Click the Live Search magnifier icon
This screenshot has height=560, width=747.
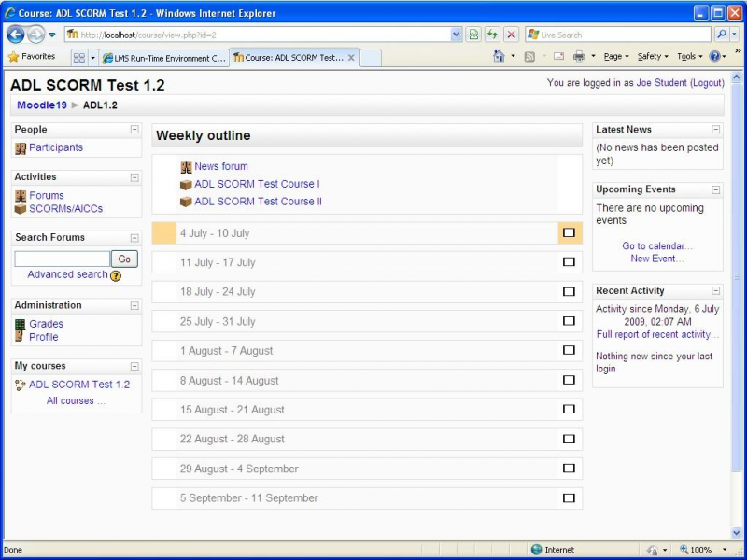tap(722, 35)
